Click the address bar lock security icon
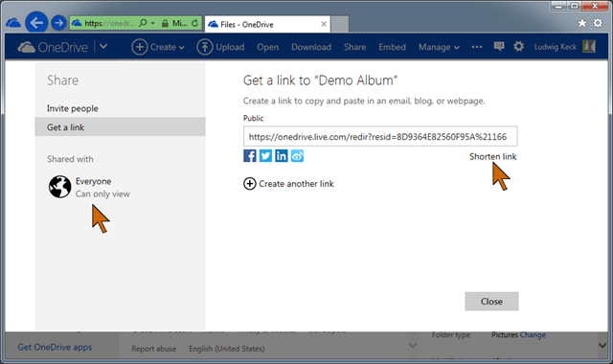Screen dimensions: 613x364 [x=165, y=23]
